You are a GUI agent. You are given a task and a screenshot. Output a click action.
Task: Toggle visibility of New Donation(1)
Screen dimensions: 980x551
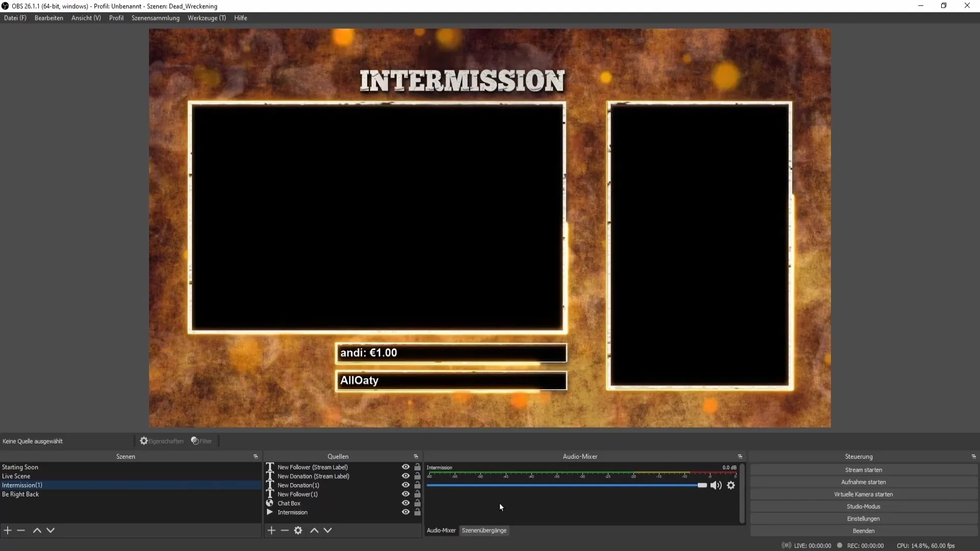click(x=406, y=485)
